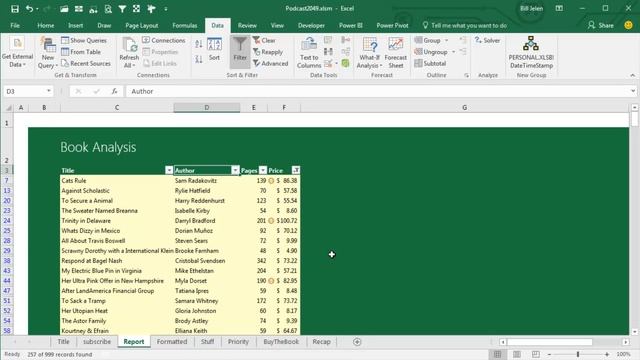Open the Title column filter dropdown
Screen dimensions: 640x360
click(169, 170)
